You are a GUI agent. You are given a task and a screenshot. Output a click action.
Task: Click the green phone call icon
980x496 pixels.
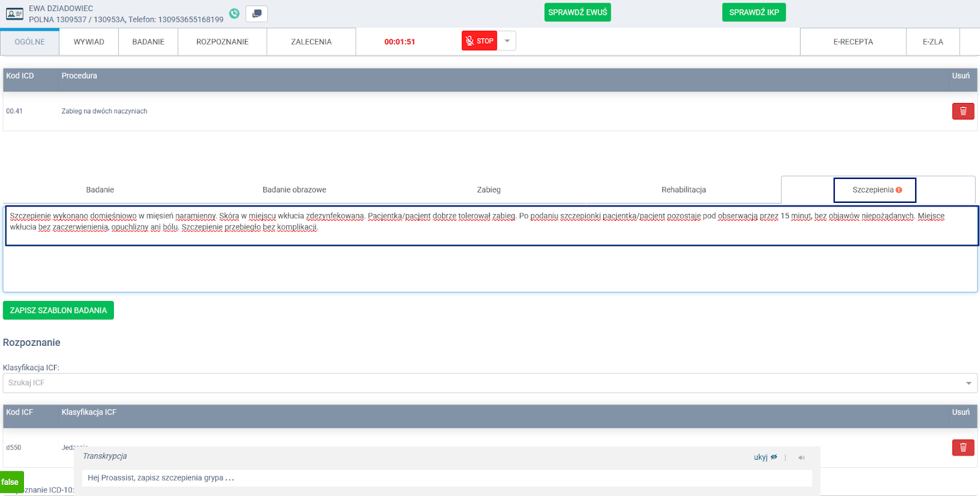pos(234,13)
